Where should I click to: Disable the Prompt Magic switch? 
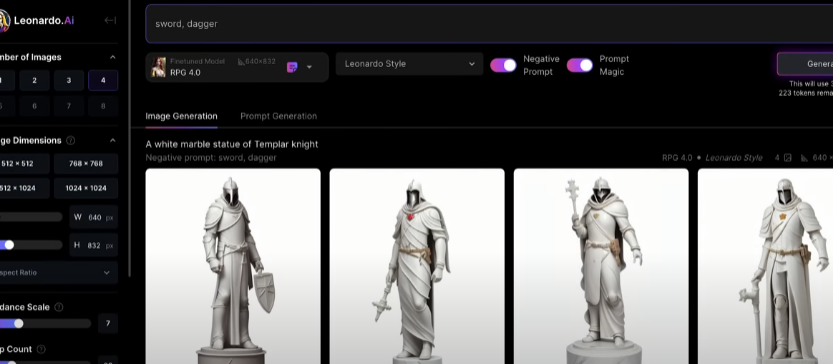(580, 65)
